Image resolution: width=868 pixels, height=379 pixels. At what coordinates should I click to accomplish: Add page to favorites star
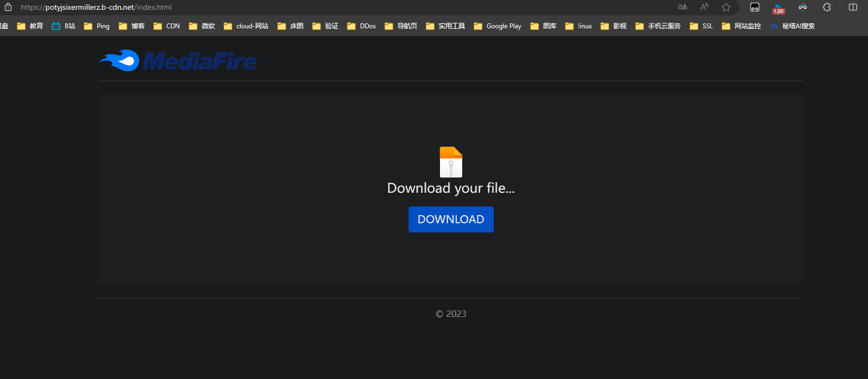pyautogui.click(x=726, y=7)
